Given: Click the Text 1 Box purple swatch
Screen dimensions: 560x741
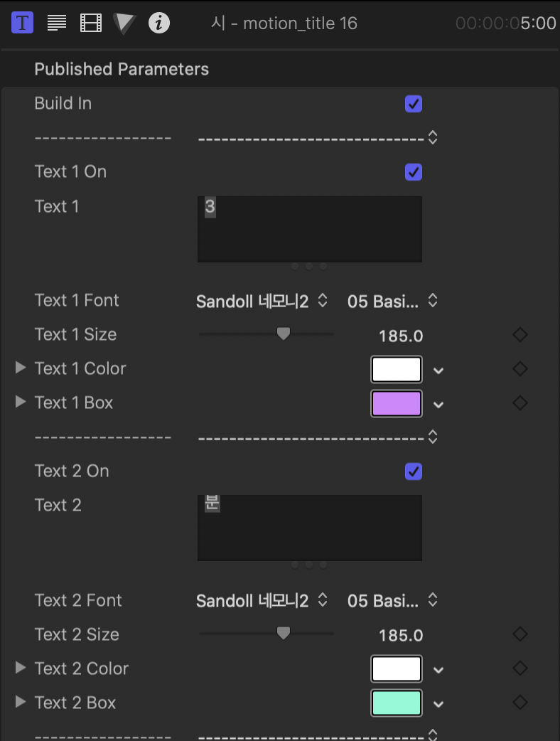Looking at the screenshot, I should pyautogui.click(x=397, y=404).
